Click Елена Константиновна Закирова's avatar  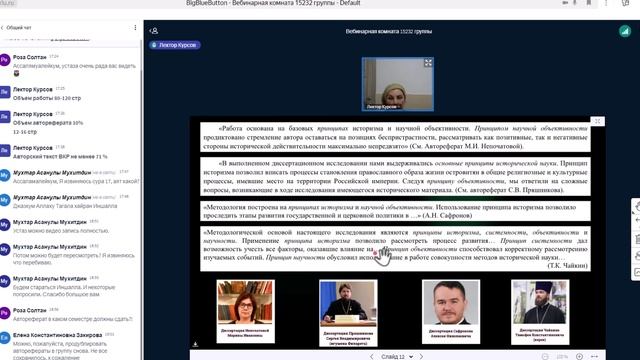(4, 338)
